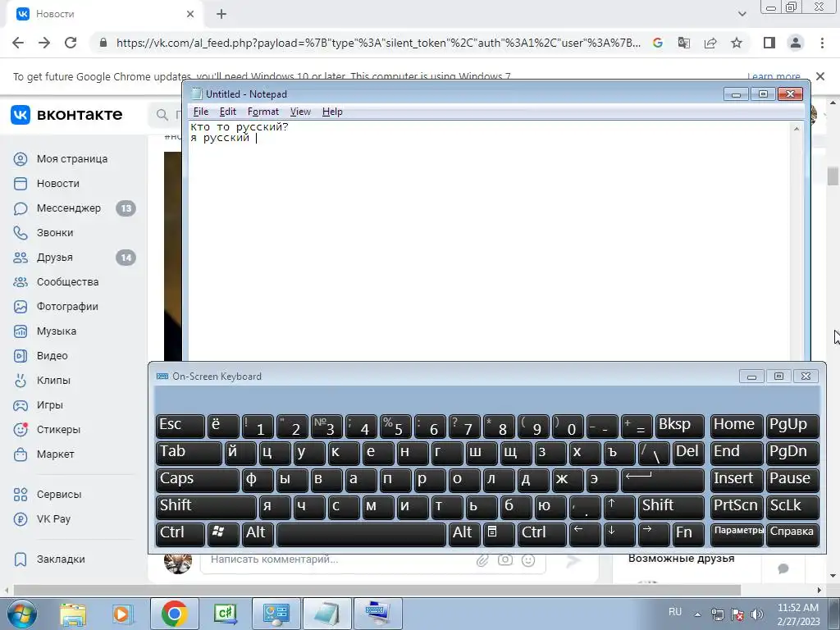Click Chrome forward arrow

[x=44, y=43]
